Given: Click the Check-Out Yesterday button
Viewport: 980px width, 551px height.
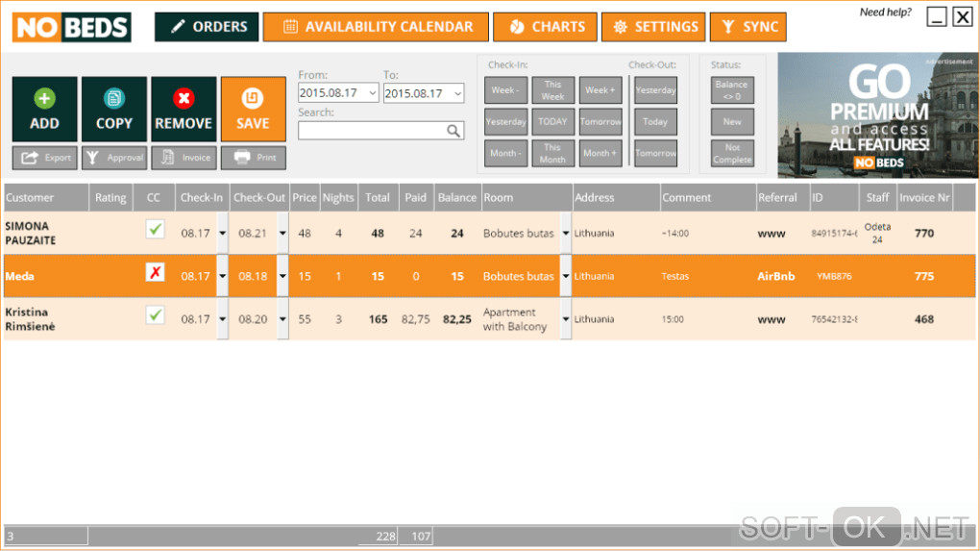Looking at the screenshot, I should (x=655, y=90).
